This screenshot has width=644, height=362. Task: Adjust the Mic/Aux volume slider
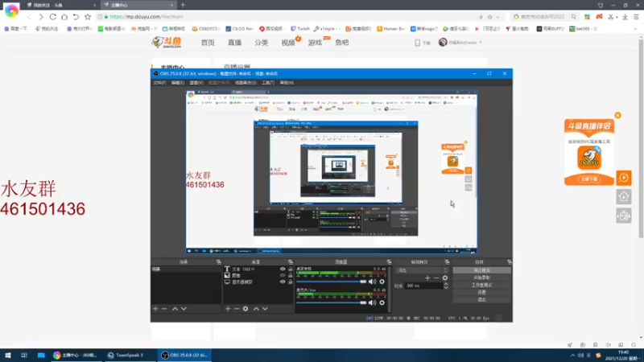pyautogui.click(x=331, y=303)
